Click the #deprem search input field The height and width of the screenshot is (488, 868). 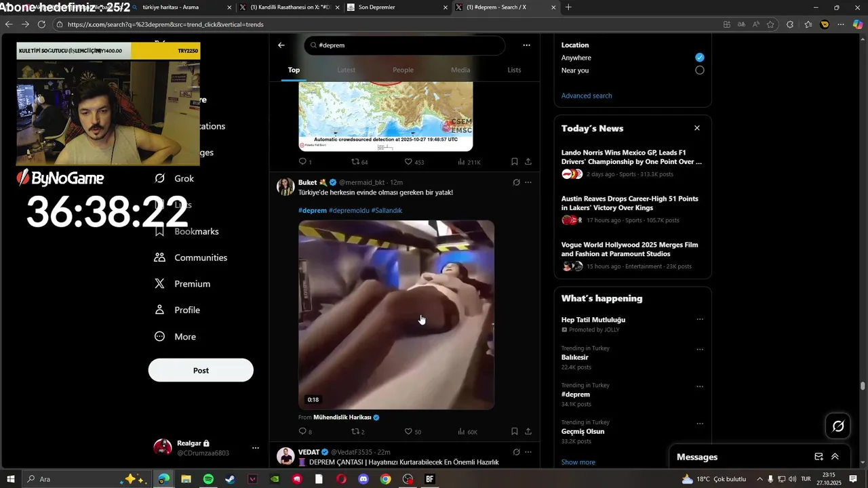coord(405,45)
